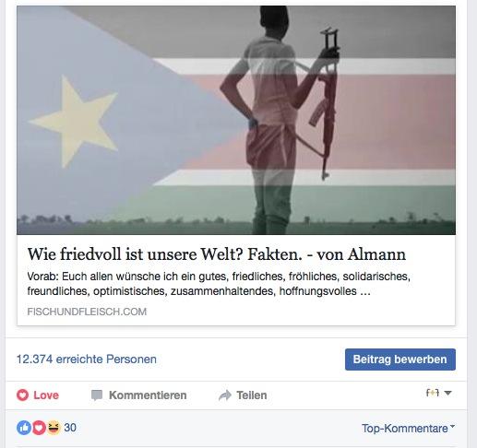Visit the FISCHUNDFLEISCH.COM source link
Image resolution: width=477 pixels, height=448 pixels.
[87, 312]
